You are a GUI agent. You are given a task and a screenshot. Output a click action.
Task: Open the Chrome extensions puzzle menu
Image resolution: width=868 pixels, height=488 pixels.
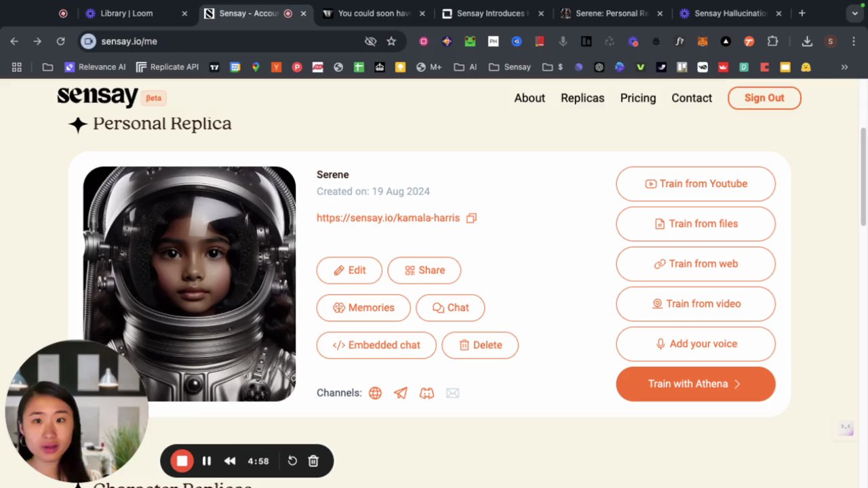click(x=772, y=41)
